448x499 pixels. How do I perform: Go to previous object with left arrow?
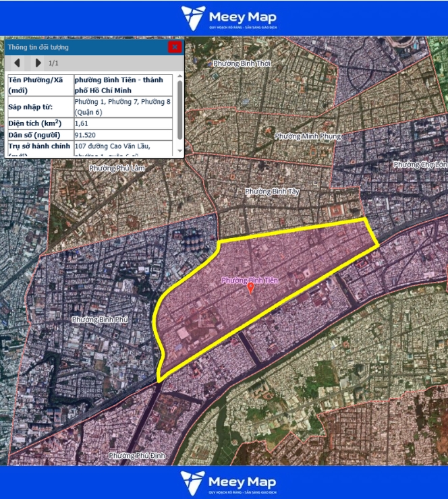18,63
